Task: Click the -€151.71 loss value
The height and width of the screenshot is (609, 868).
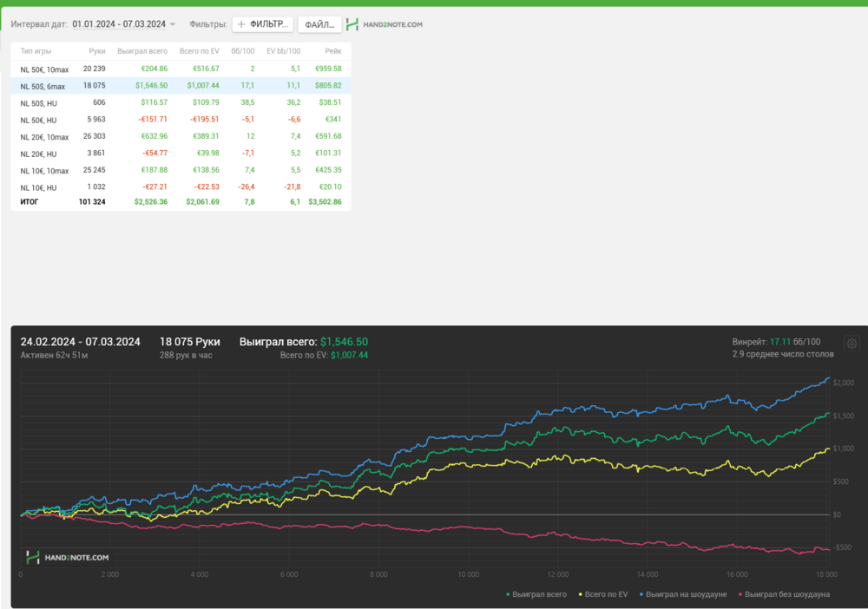Action: [x=155, y=120]
